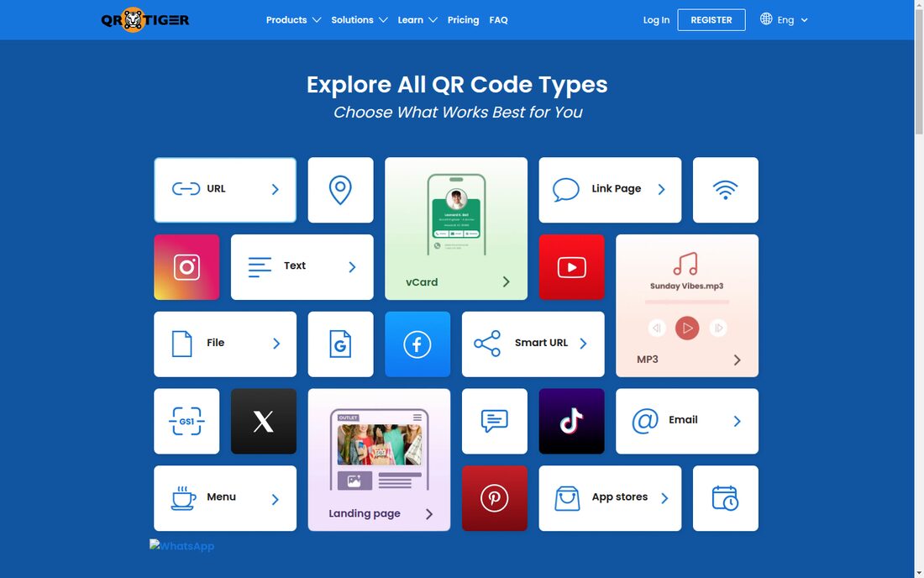Image resolution: width=924 pixels, height=578 pixels.
Task: Click the broken WhatsApp image
Action: [x=181, y=545]
